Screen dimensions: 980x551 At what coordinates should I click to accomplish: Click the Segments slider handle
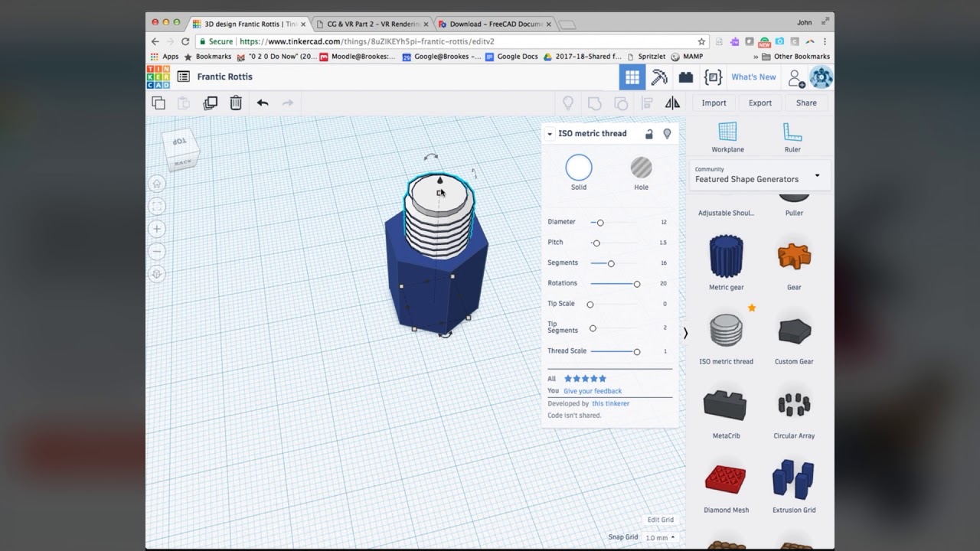pyautogui.click(x=611, y=263)
